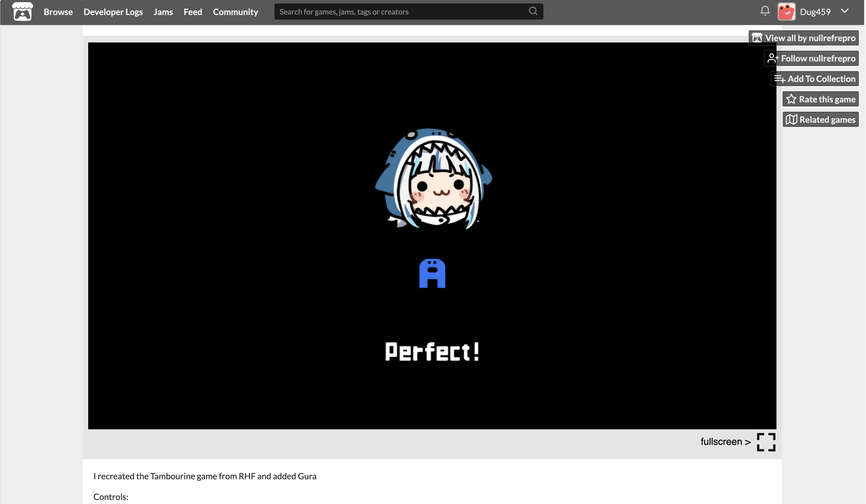The height and width of the screenshot is (504, 866).
Task: Open the Community page
Action: (236, 12)
